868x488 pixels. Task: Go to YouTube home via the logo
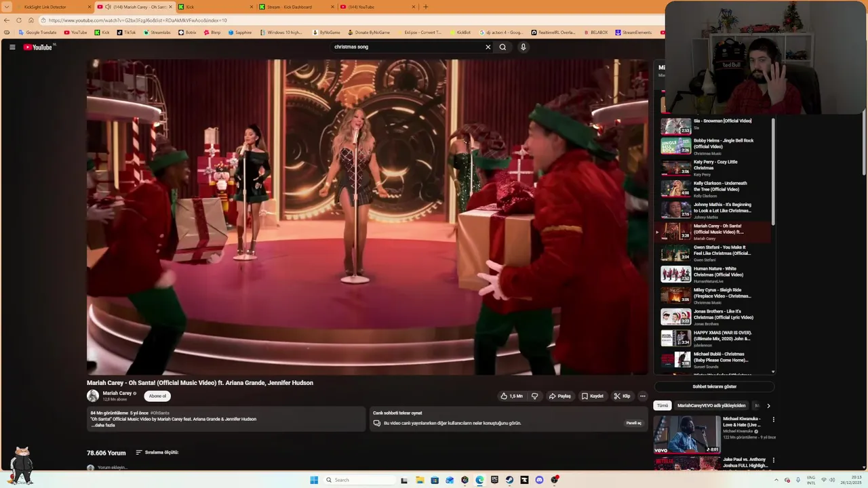coord(38,47)
